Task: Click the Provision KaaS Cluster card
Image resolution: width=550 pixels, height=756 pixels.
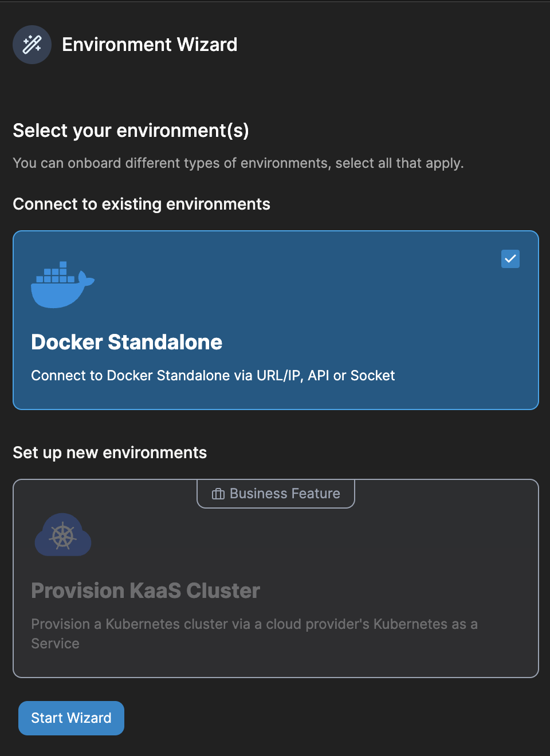Action: [276, 578]
